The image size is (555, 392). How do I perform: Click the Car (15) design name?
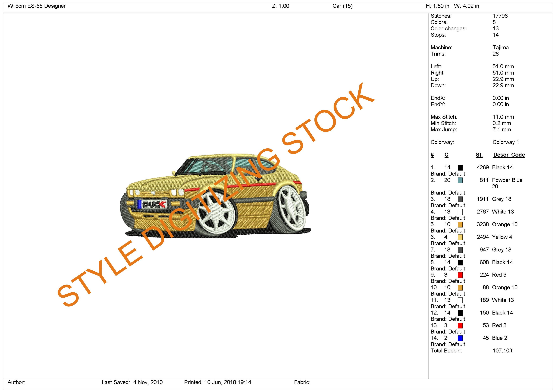point(342,6)
